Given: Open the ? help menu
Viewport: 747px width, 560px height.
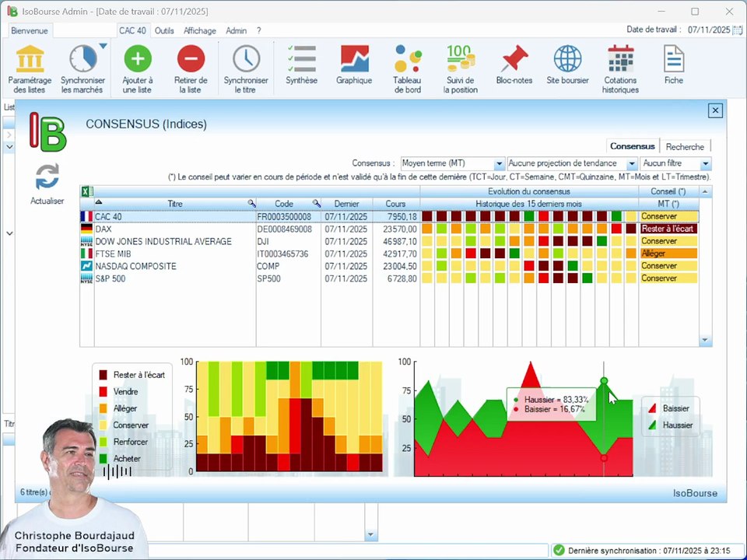Looking at the screenshot, I should 258,30.
